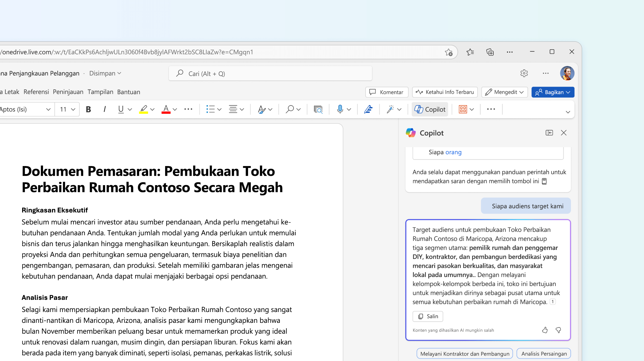Open more options ellipsis beside settings gear

coord(546,73)
